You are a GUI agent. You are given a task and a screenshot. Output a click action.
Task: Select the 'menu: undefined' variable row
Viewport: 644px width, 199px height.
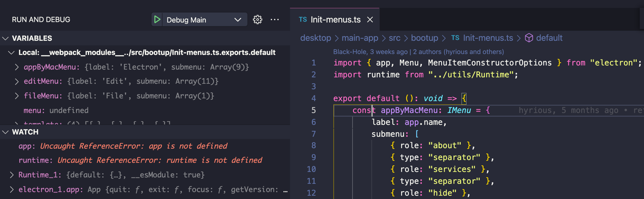click(x=145, y=110)
